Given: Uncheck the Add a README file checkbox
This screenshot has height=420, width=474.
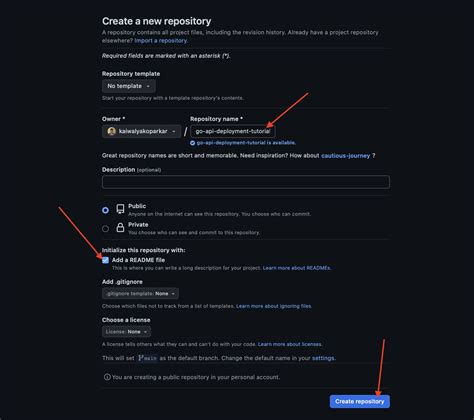Looking at the screenshot, I should [105, 260].
